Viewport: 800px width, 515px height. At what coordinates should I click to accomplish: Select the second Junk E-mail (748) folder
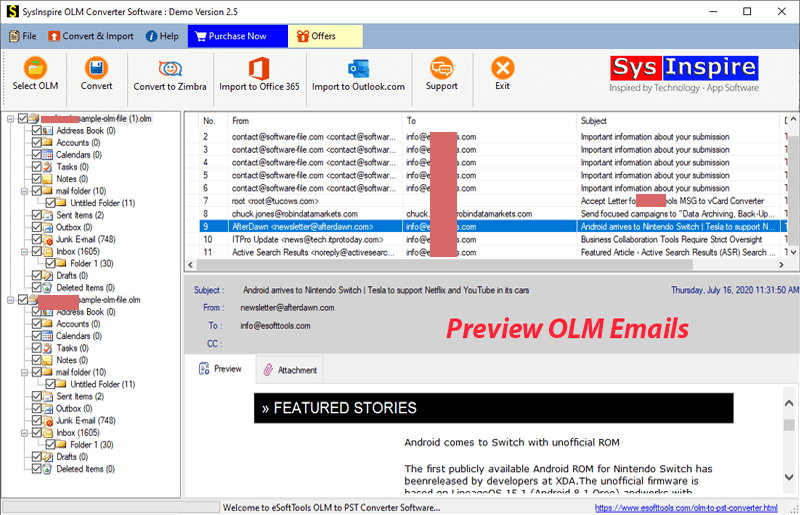[86, 421]
